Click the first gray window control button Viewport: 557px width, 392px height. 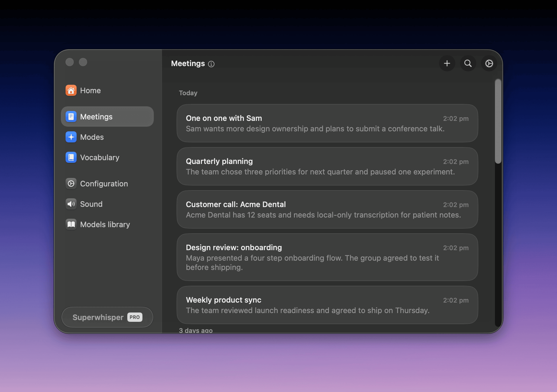[70, 62]
